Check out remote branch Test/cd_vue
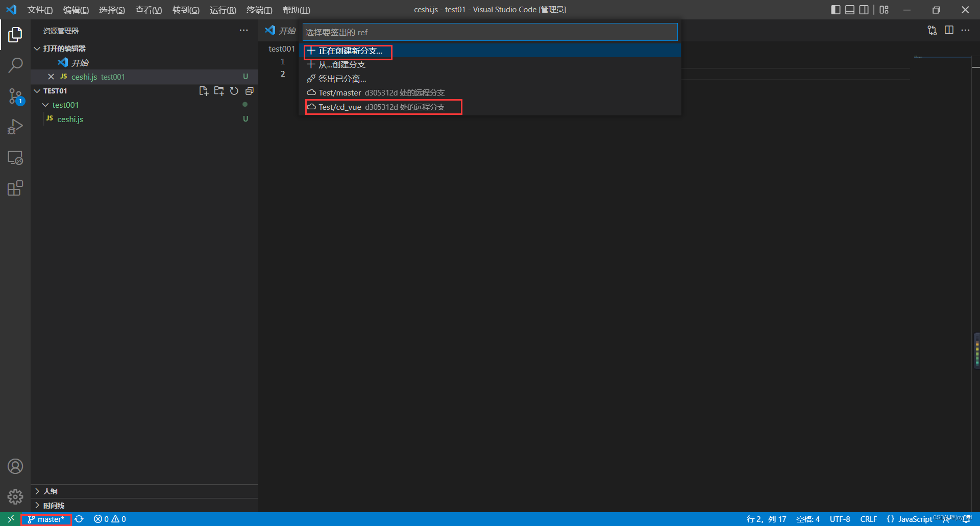The width and height of the screenshot is (980, 526). tap(490, 107)
